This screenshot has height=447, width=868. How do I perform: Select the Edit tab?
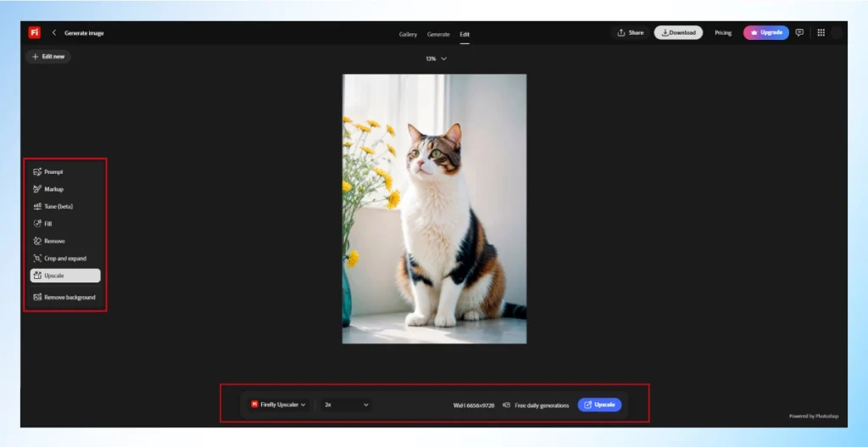[x=465, y=34]
